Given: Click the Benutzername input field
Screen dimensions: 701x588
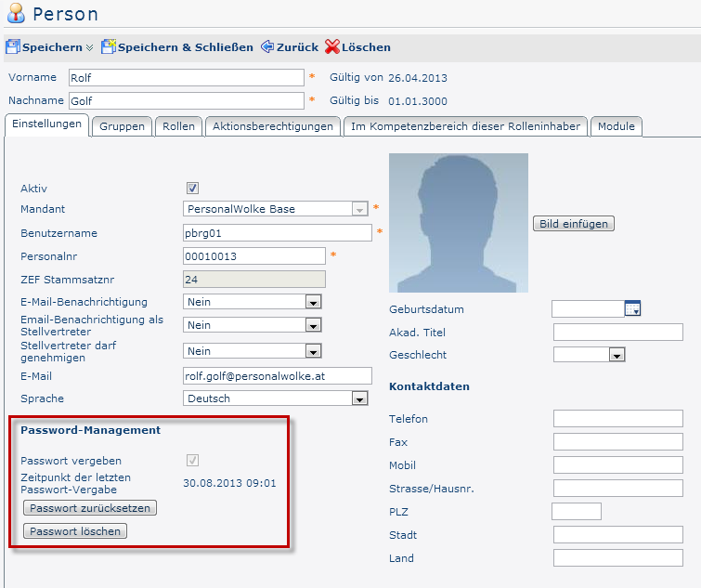Looking at the screenshot, I should point(278,233).
